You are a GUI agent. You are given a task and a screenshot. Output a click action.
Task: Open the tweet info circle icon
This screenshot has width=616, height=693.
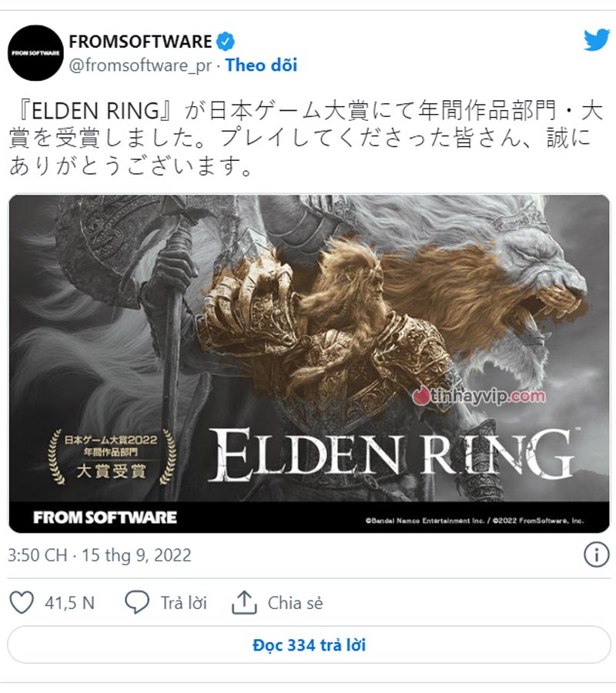597,554
